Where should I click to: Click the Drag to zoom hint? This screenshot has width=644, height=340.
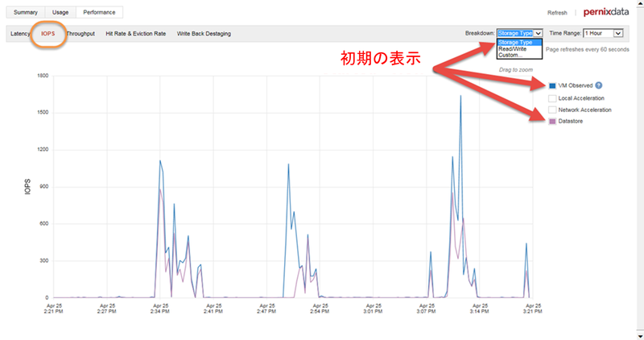coord(516,70)
